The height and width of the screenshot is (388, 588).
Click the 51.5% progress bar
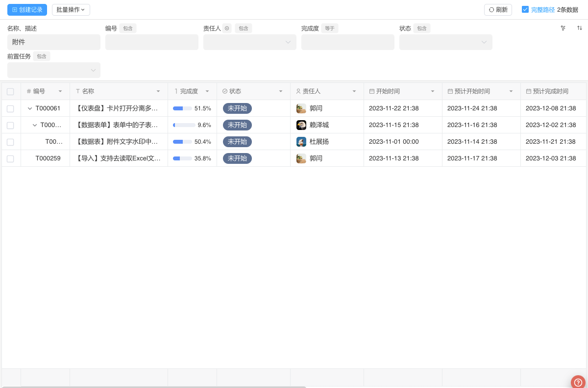182,108
